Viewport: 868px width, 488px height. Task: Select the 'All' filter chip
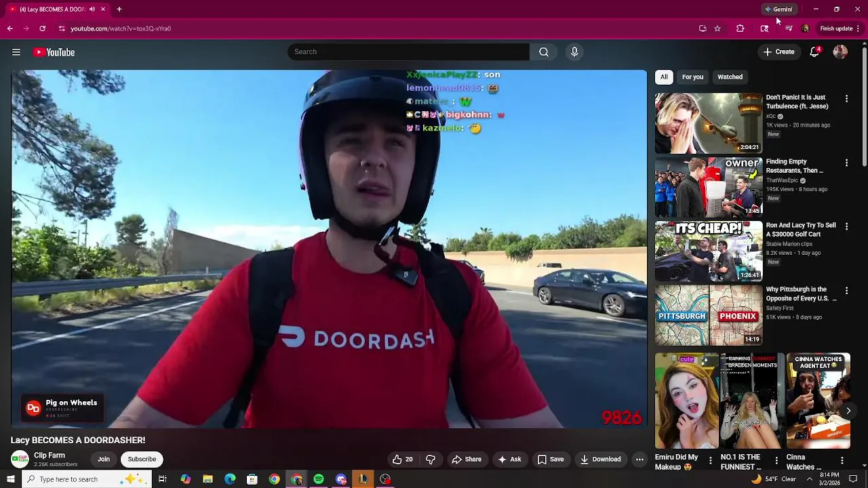[x=664, y=77]
